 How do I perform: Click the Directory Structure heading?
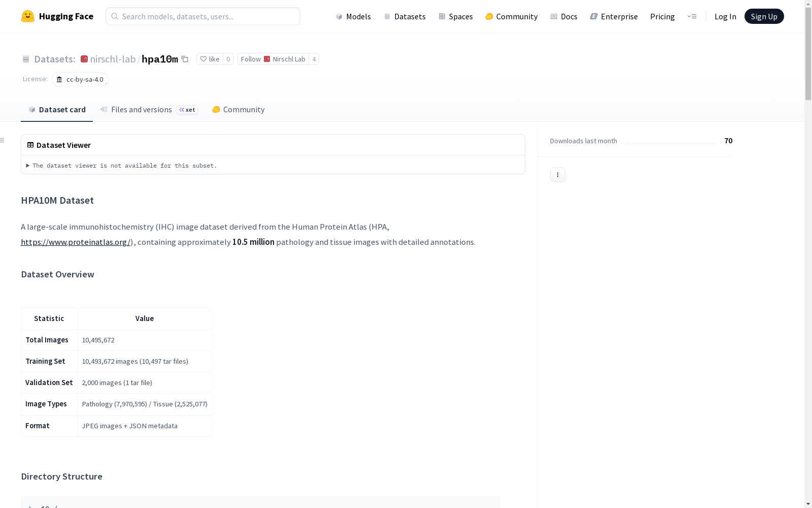point(62,477)
